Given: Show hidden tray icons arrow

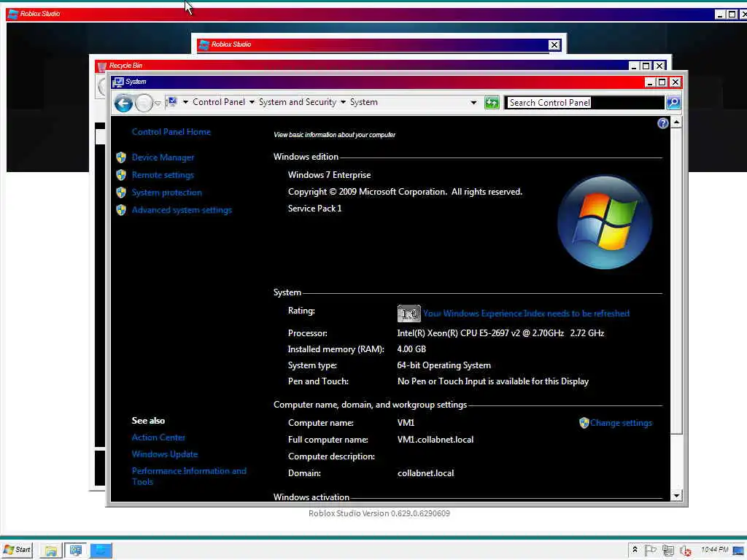Looking at the screenshot, I should tap(635, 550).
